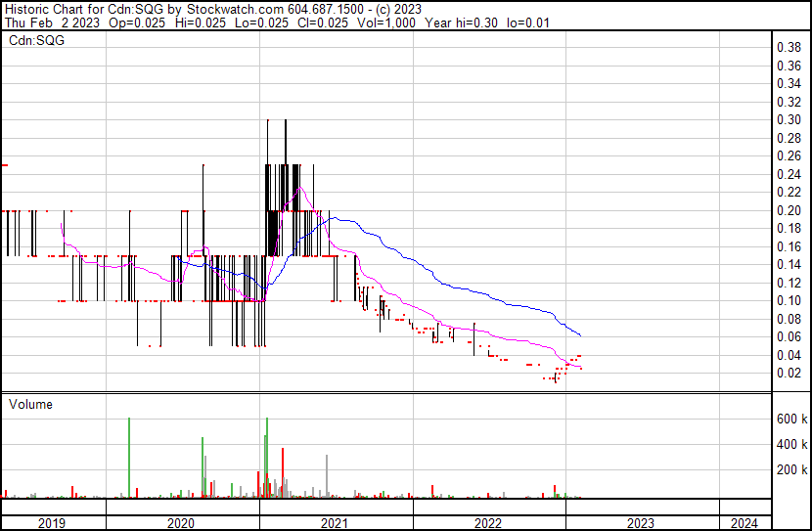The height and width of the screenshot is (531, 812).
Task: Click the 400 k volume axis label
Action: [790, 444]
